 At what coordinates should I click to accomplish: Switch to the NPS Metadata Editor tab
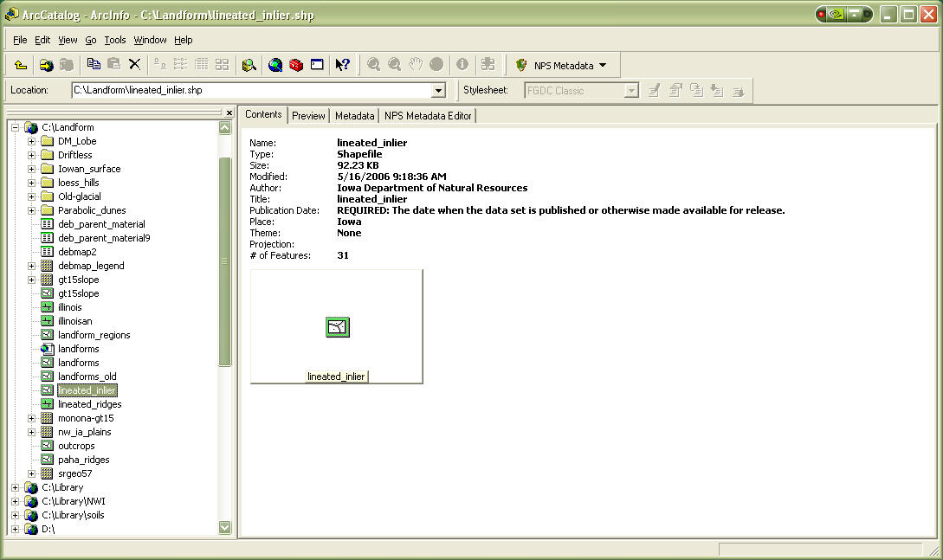click(x=428, y=115)
